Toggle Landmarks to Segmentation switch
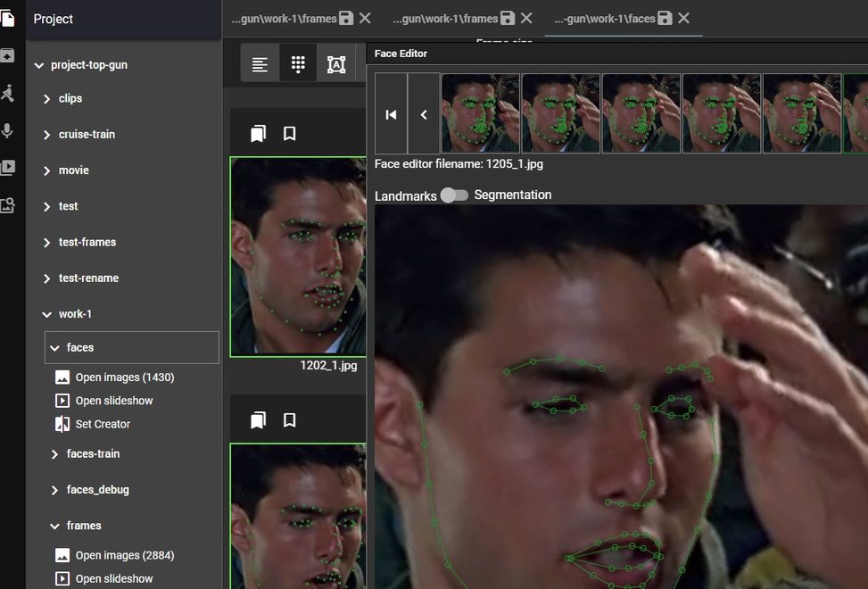This screenshot has width=868, height=589. [454, 195]
